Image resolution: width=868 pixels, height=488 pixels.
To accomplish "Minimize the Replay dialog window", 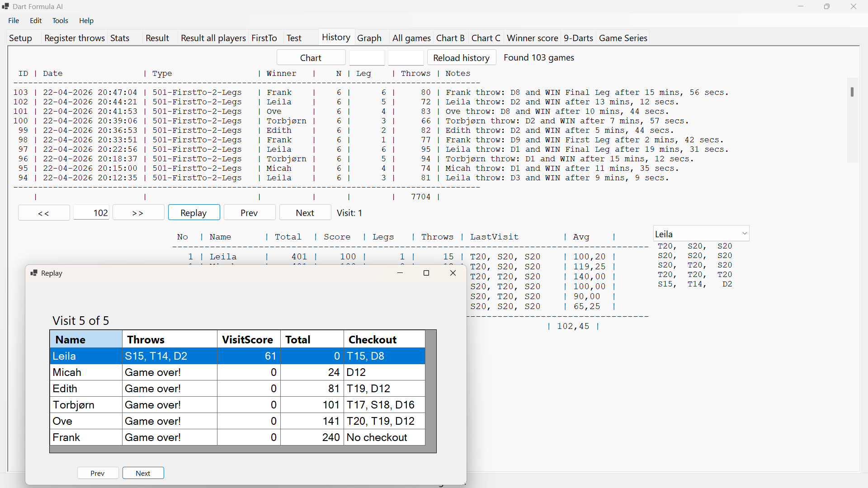I will [400, 273].
